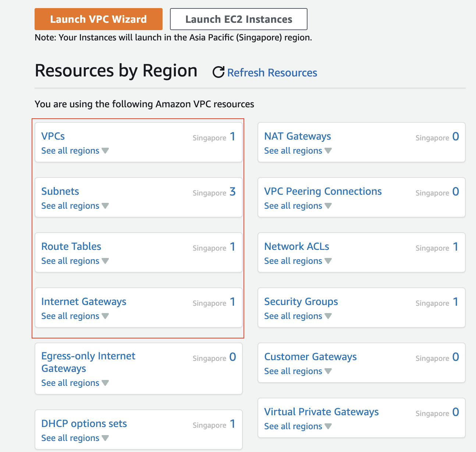Open the Subnets resource link

tap(60, 191)
